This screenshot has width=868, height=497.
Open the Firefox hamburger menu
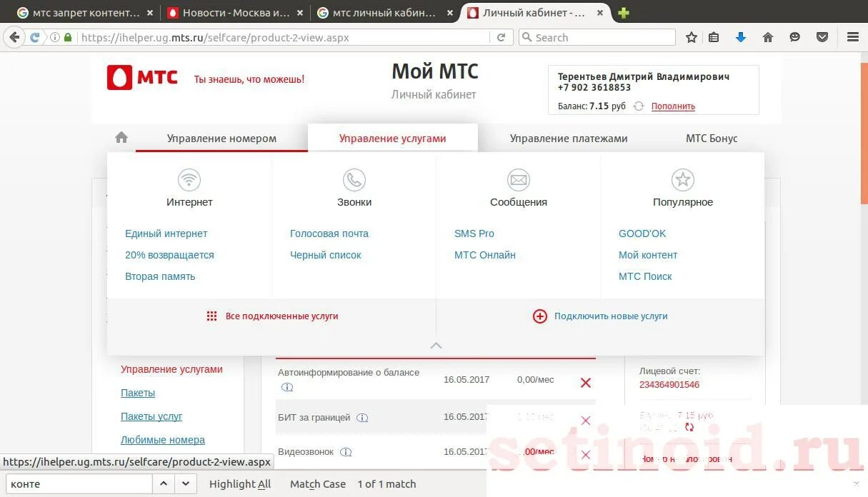852,38
